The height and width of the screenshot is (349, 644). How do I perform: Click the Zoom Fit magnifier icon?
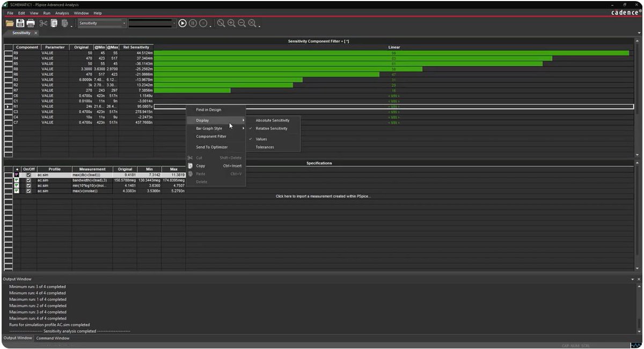[252, 23]
